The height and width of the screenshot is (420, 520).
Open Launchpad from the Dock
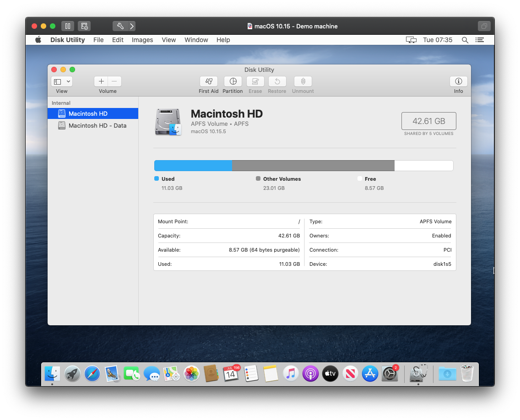[x=72, y=374]
